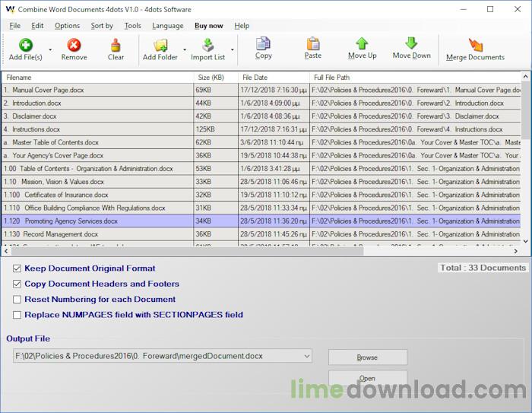This screenshot has width=532, height=413.
Task: Click the Remove red X icon
Action: pyautogui.click(x=74, y=45)
